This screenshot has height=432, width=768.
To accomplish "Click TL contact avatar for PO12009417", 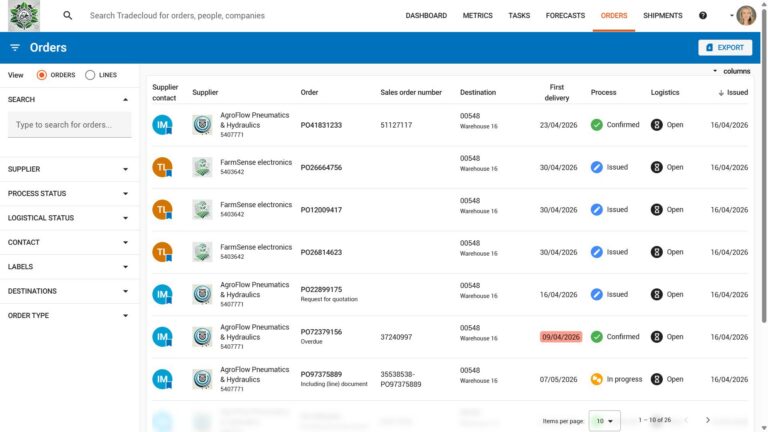I will [162, 210].
